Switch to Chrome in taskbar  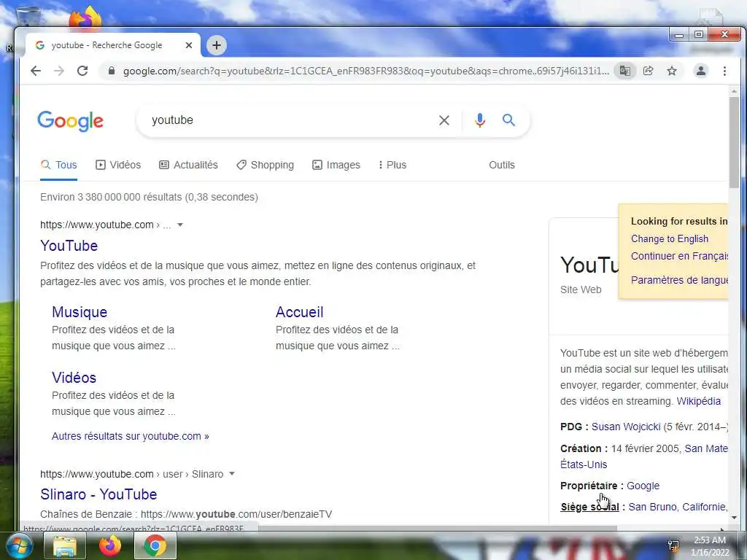(155, 546)
